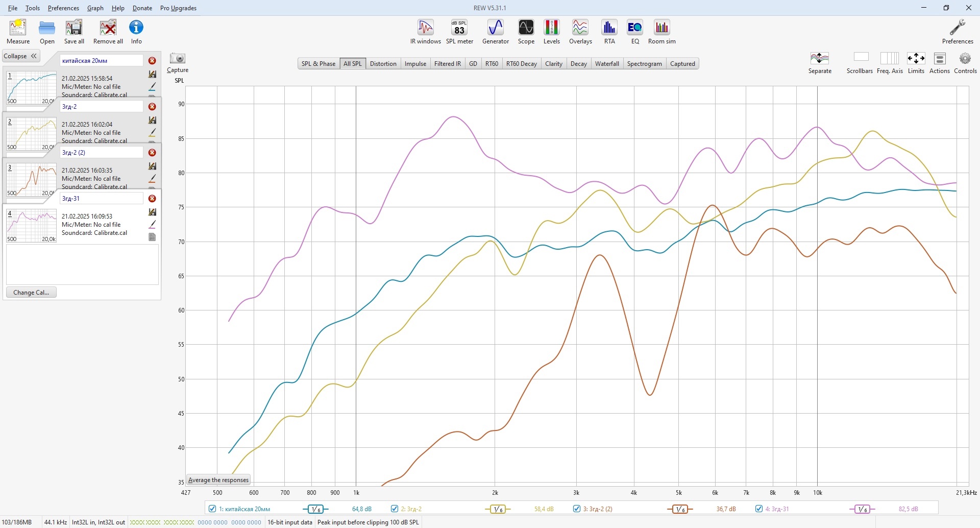Uncheck the '1: китайская 20мм' trace checkbox
Image resolution: width=980 pixels, height=528 pixels.
pyautogui.click(x=212, y=509)
